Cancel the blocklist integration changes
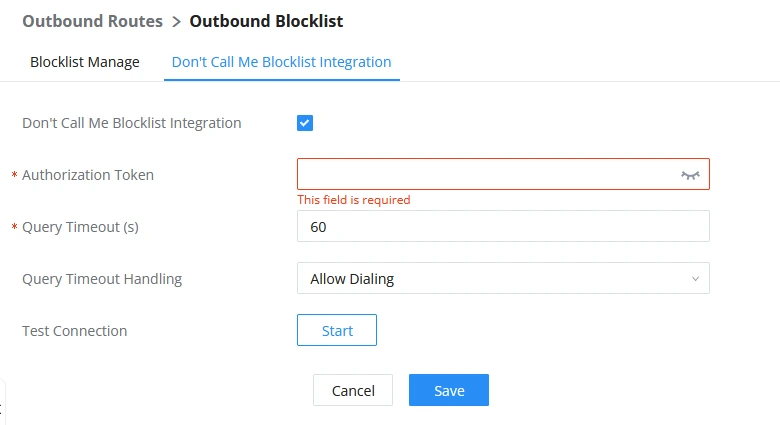 point(353,390)
